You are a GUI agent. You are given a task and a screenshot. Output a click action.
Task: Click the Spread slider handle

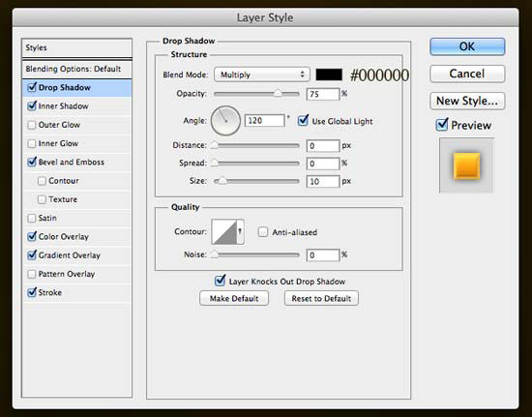[215, 164]
